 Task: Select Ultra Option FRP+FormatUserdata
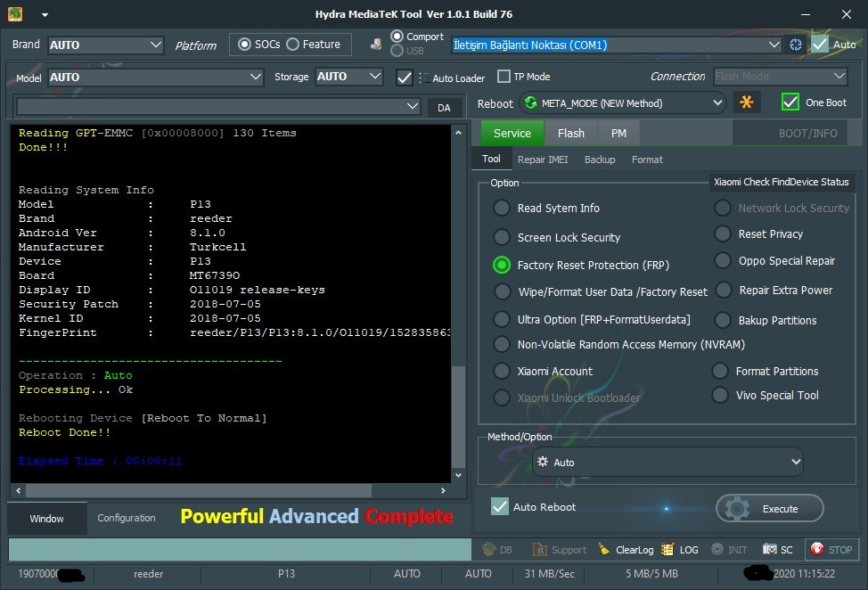pos(502,319)
